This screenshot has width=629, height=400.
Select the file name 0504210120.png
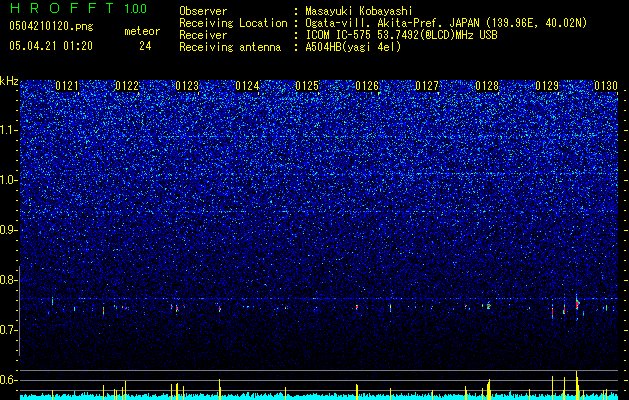pyautogui.click(x=51, y=26)
